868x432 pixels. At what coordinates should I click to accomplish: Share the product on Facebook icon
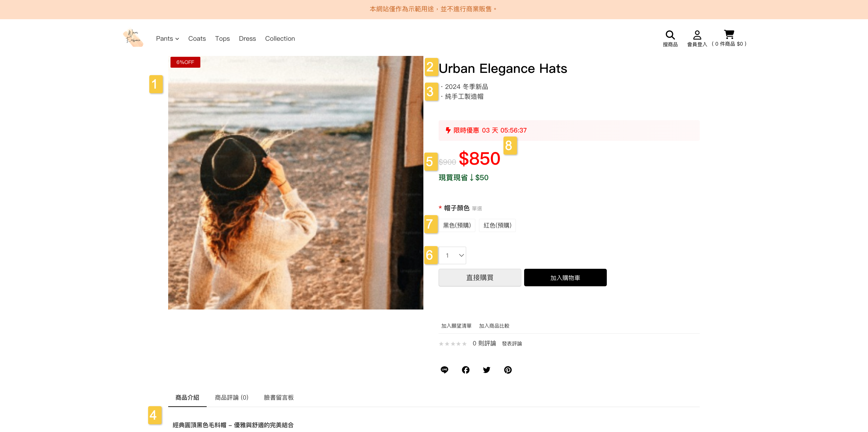click(466, 370)
